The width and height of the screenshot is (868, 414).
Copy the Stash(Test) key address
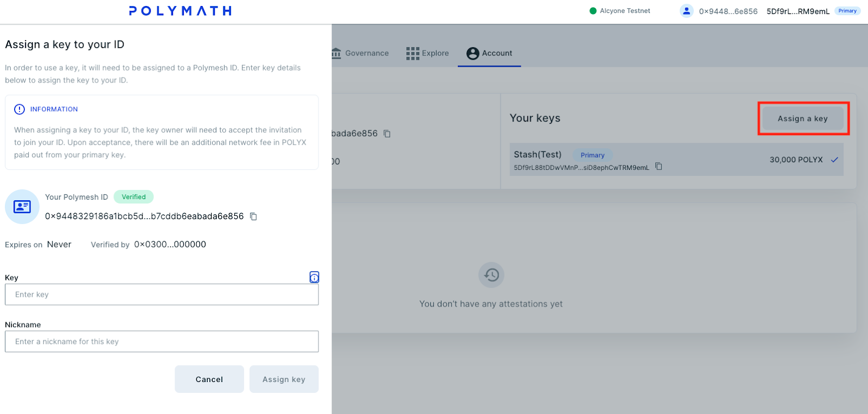(659, 167)
